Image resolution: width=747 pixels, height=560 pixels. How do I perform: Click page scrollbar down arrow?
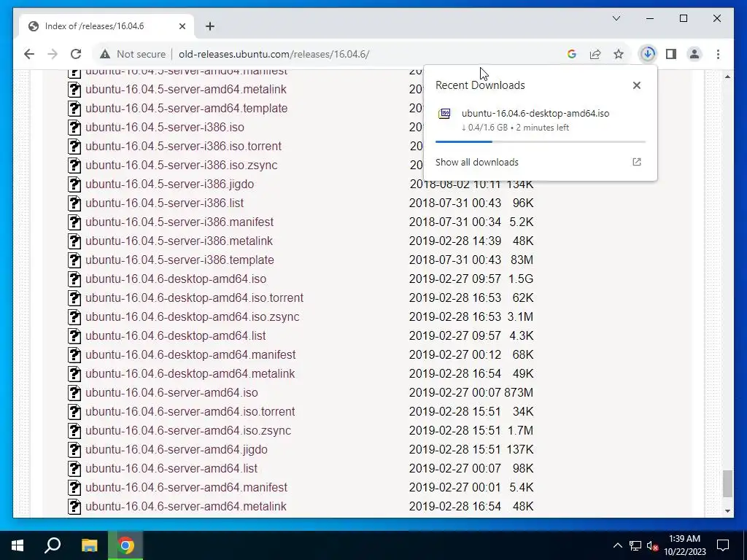(727, 511)
